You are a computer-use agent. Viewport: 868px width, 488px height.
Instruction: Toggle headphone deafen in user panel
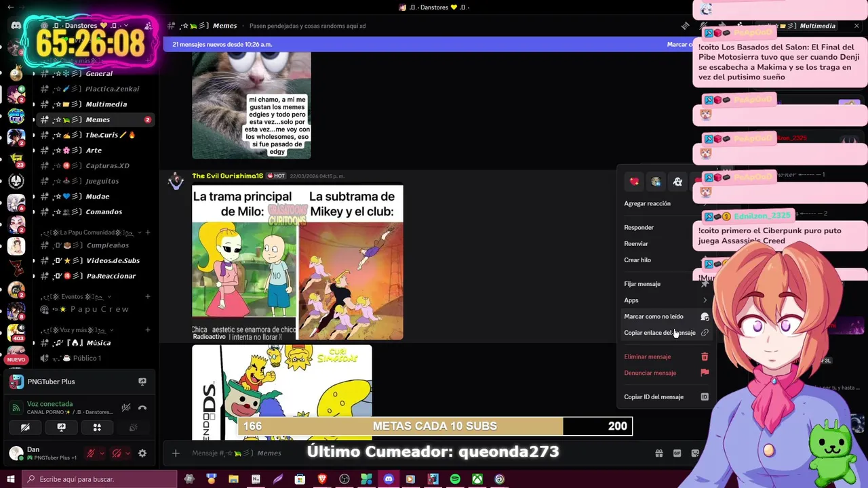[x=117, y=453]
